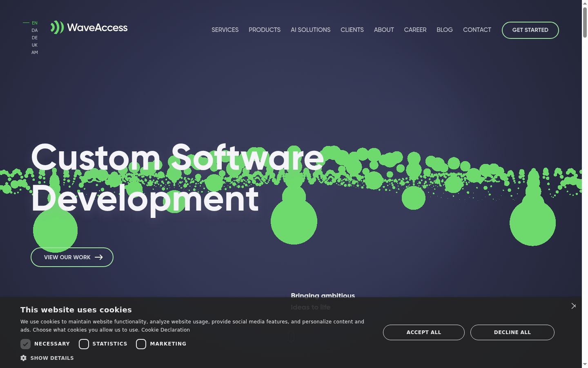Toggle the Necessary cookies checkbox

(x=26, y=344)
